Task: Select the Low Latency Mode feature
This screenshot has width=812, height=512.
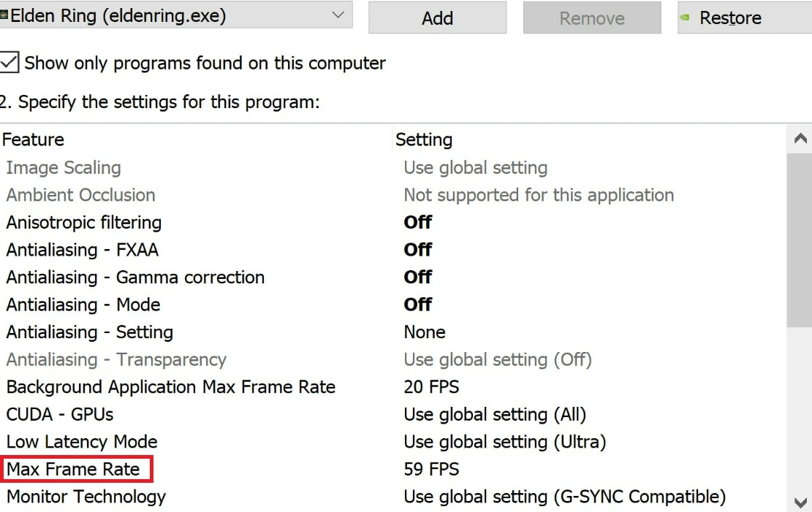Action: click(x=82, y=442)
